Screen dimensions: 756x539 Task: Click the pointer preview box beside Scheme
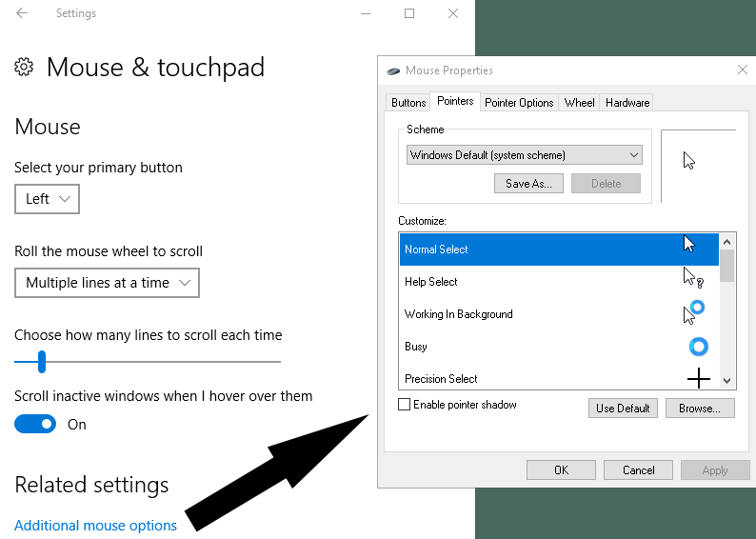click(698, 166)
